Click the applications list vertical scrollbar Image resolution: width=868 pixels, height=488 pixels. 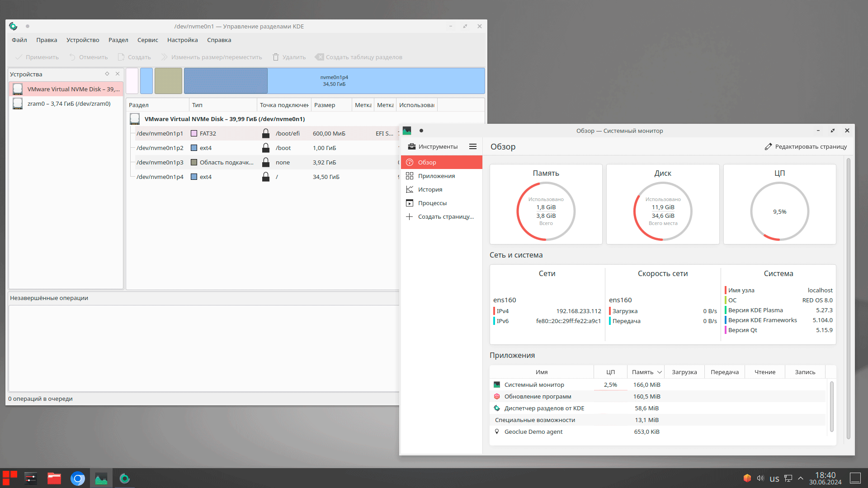pyautogui.click(x=831, y=406)
